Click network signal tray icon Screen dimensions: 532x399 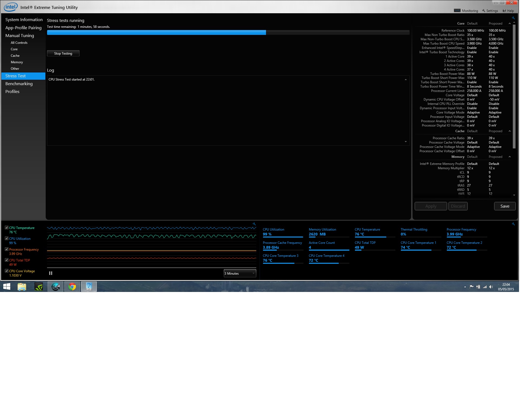tap(485, 287)
